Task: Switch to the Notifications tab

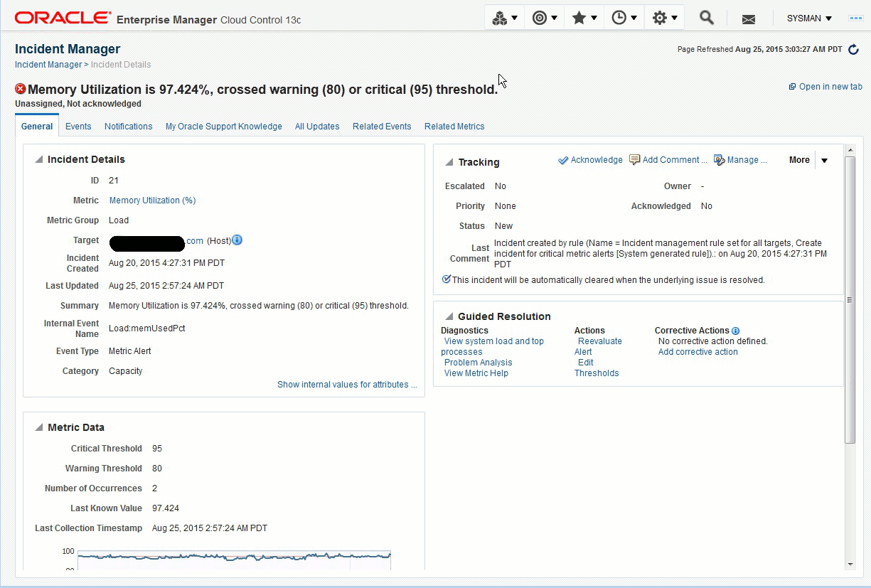Action: point(129,127)
